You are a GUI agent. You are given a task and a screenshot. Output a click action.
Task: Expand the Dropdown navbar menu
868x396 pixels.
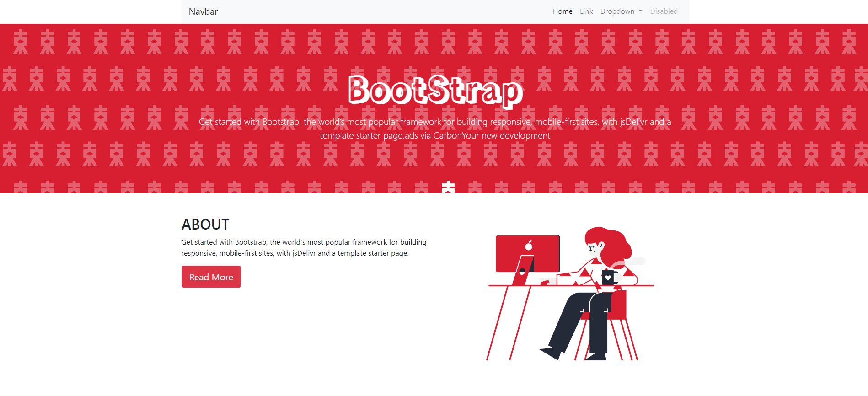pos(617,11)
